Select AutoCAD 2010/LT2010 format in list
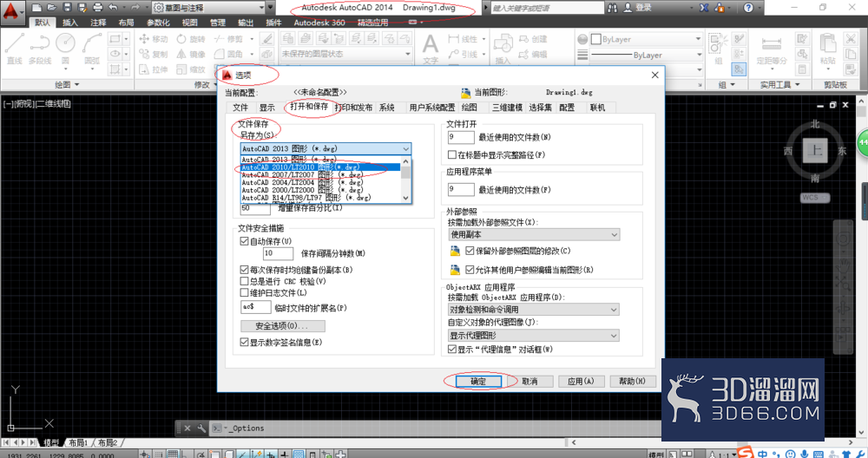Screen dimensions: 868x458 point(320,167)
